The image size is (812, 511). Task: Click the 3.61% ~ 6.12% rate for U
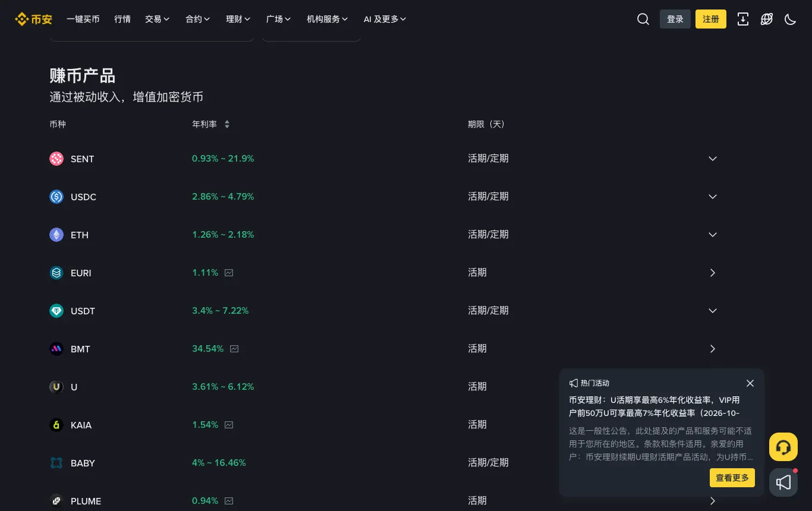pos(223,387)
